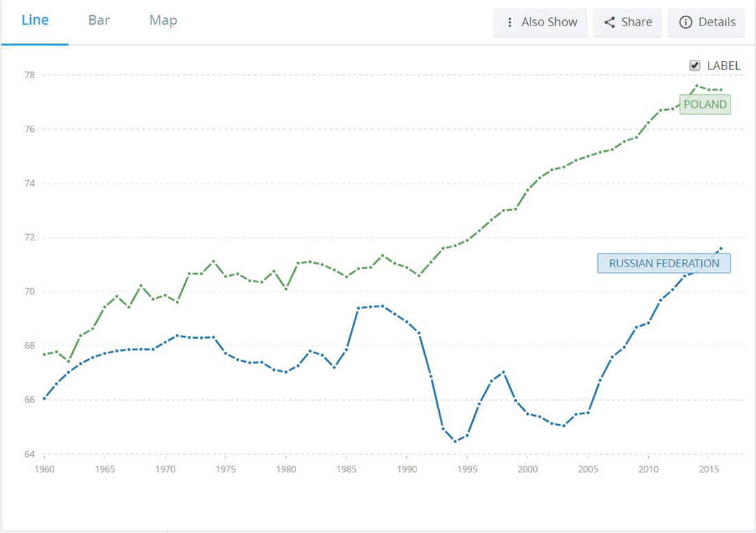Click the 1985 x-axis year label
Viewport: 756px width, 533px height.
(346, 469)
